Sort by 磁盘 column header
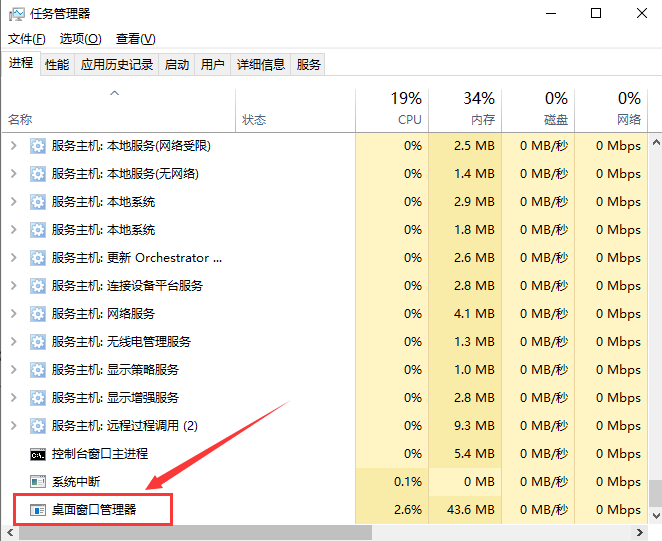This screenshot has width=662, height=541. pyautogui.click(x=538, y=111)
